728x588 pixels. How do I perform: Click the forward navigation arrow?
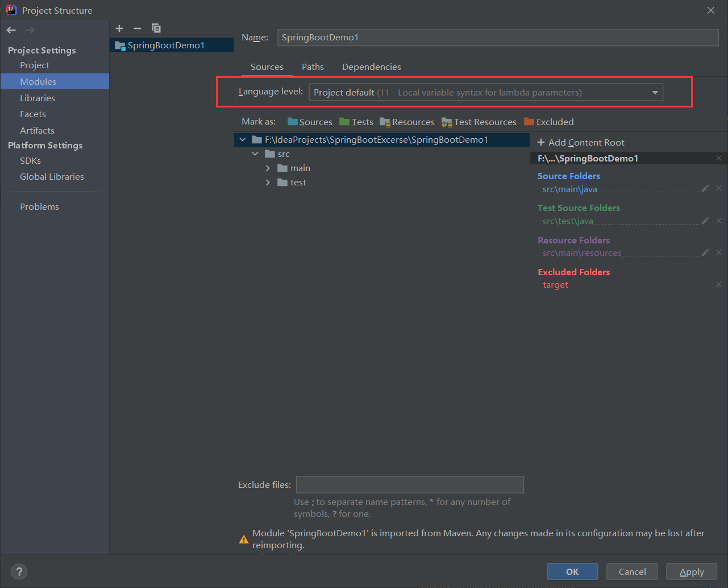pyautogui.click(x=30, y=30)
